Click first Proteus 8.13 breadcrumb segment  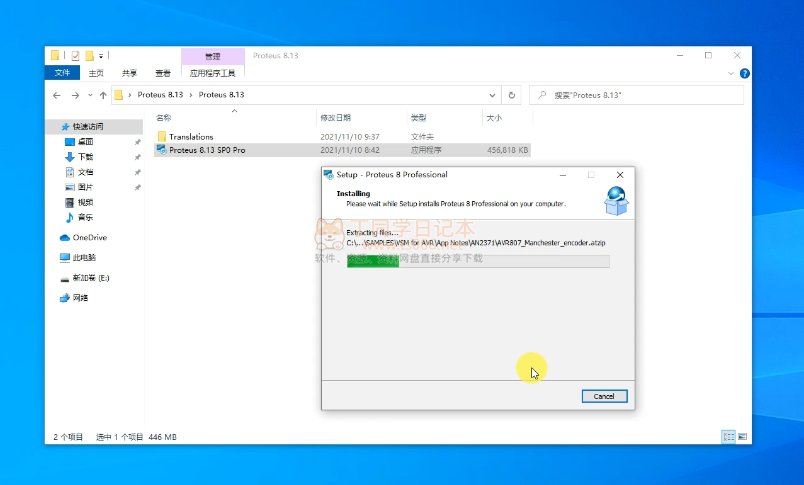[x=160, y=95]
